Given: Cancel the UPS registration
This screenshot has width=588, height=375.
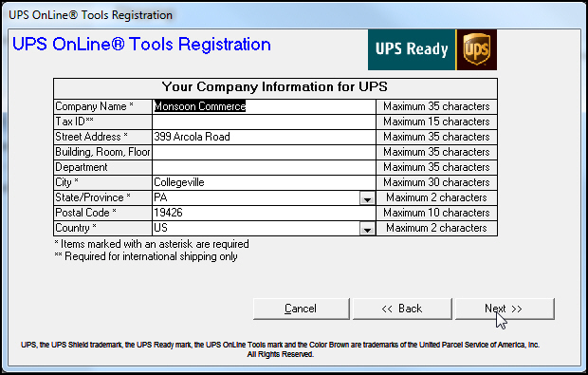Looking at the screenshot, I should 302,309.
